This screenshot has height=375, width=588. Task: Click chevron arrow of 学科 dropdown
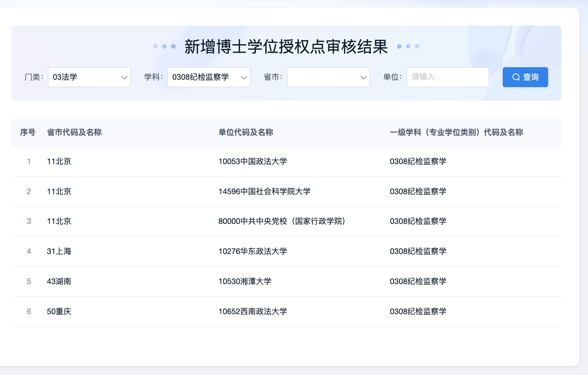coord(244,77)
